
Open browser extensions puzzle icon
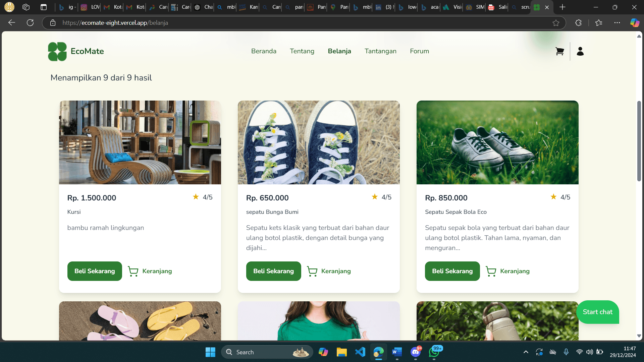578,23
